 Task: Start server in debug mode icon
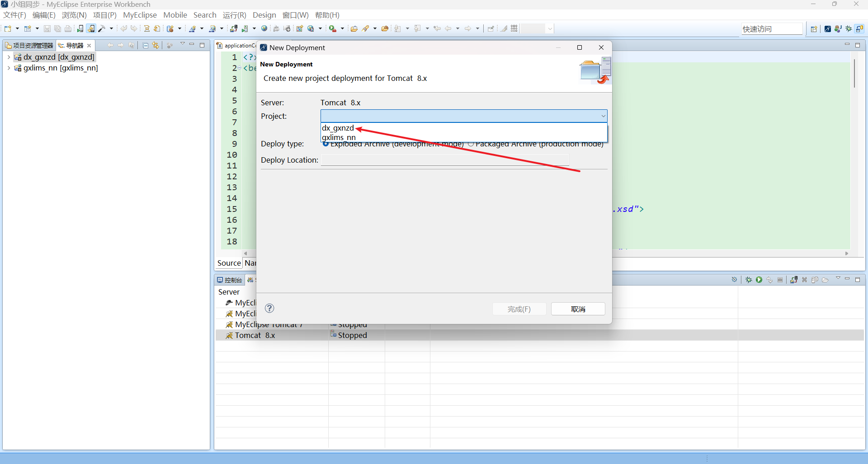pyautogui.click(x=749, y=280)
